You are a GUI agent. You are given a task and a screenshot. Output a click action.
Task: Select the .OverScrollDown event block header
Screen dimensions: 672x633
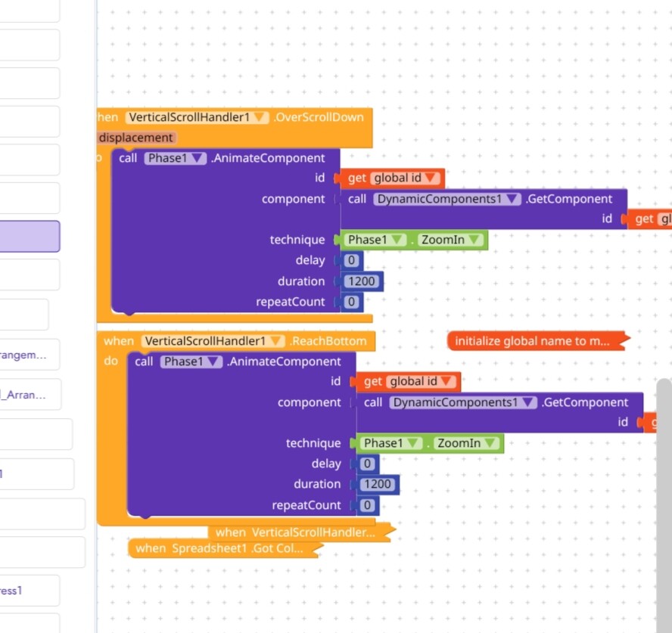pyautogui.click(x=319, y=117)
